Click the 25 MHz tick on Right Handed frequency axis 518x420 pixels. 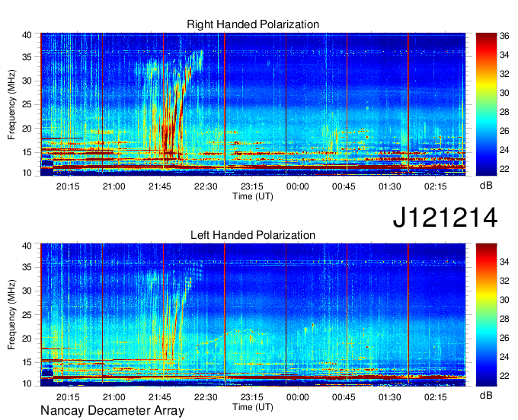pyautogui.click(x=27, y=104)
